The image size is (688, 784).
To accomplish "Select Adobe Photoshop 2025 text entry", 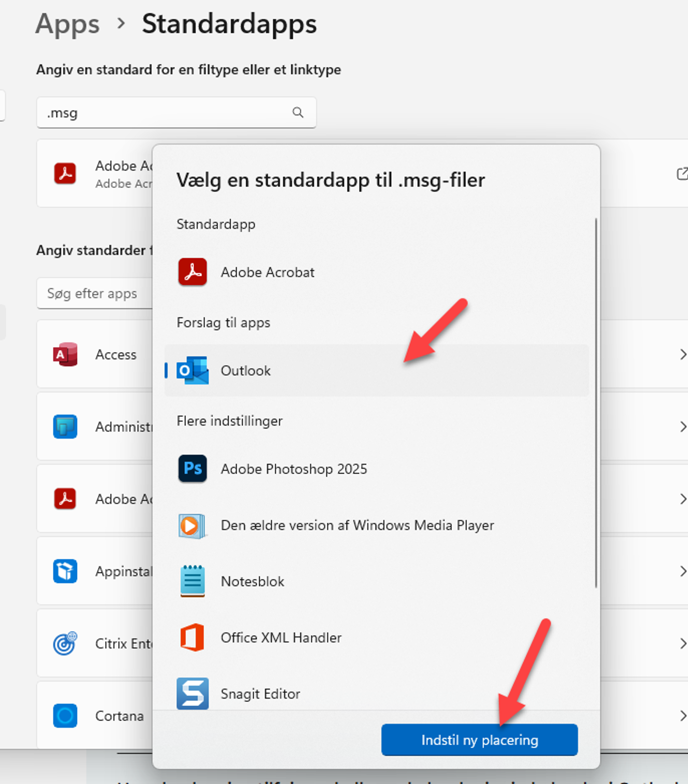I will [x=294, y=469].
